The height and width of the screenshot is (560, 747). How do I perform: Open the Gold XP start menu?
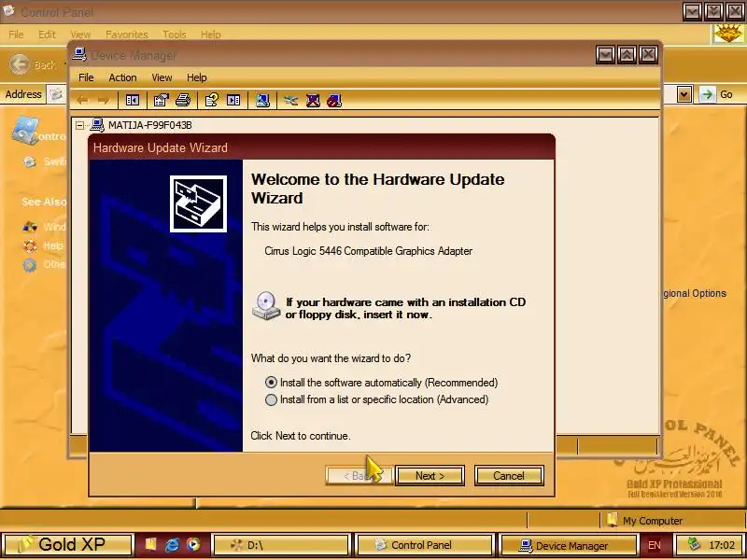(67, 544)
